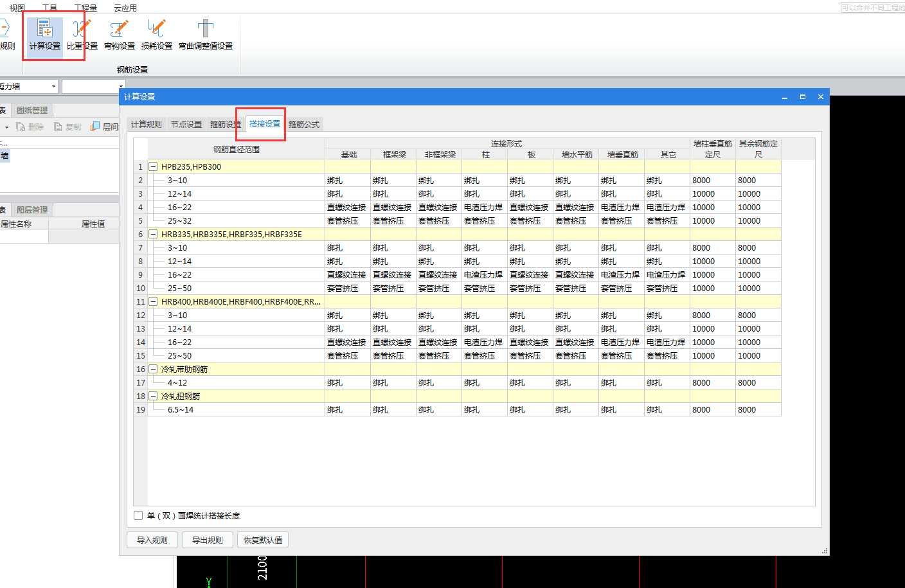The width and height of the screenshot is (905, 588).
Task: Click the 恢复默认值 button
Action: tap(263, 540)
